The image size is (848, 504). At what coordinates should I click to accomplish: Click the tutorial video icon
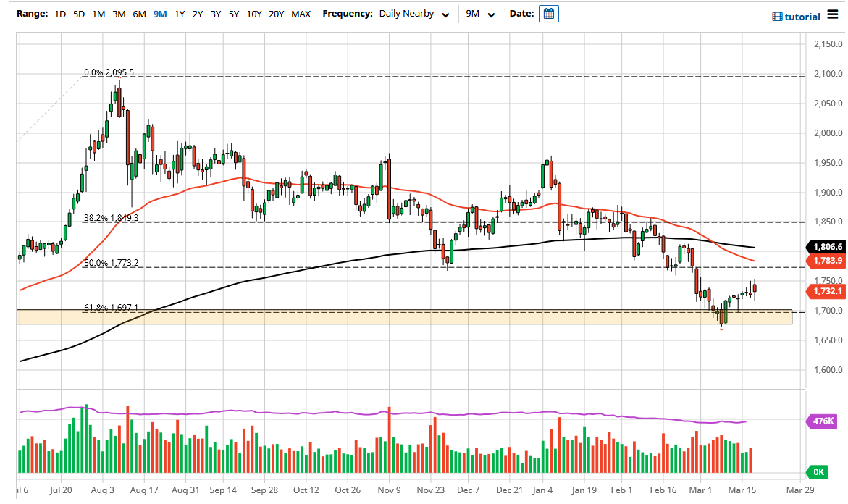777,17
